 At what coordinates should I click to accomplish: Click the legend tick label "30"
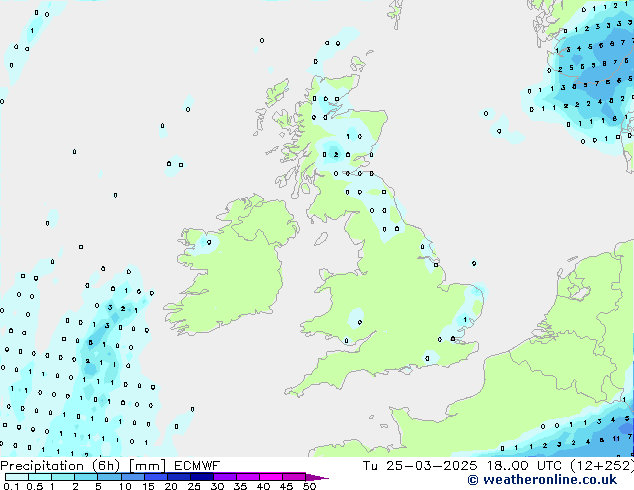click(217, 486)
